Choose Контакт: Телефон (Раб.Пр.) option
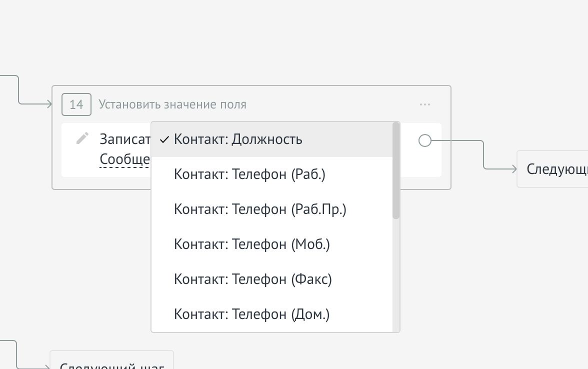 pos(260,209)
